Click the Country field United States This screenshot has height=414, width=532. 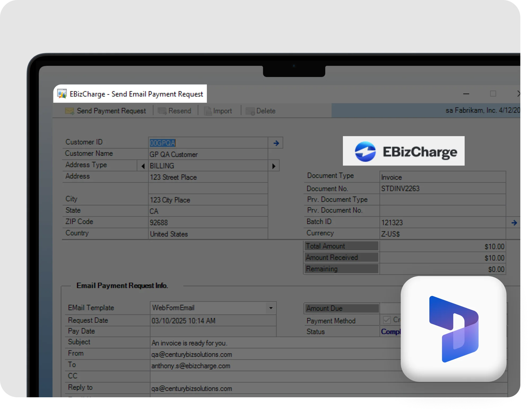(x=208, y=234)
